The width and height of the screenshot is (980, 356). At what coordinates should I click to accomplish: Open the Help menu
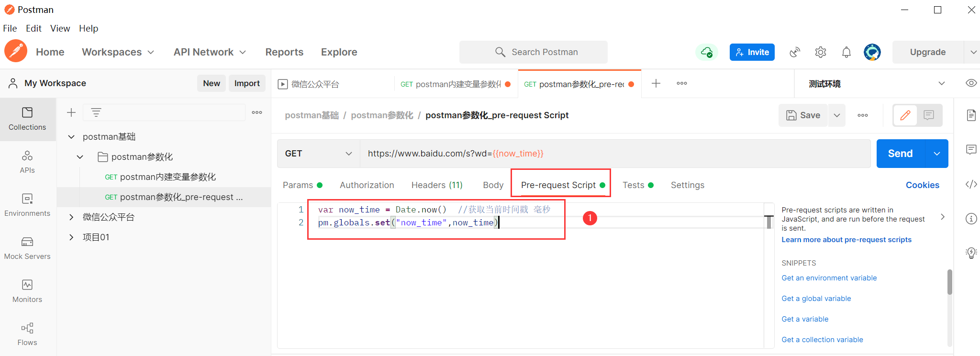(x=89, y=28)
